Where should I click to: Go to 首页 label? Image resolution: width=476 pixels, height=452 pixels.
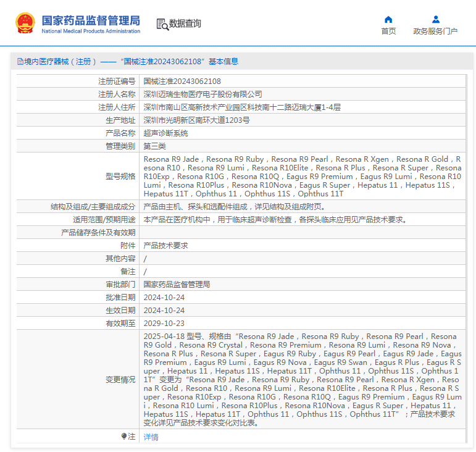click(388, 31)
